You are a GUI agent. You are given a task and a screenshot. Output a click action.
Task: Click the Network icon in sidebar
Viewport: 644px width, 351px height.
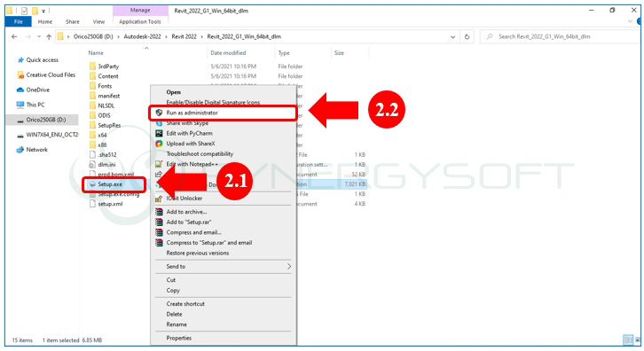pyautogui.click(x=20, y=150)
